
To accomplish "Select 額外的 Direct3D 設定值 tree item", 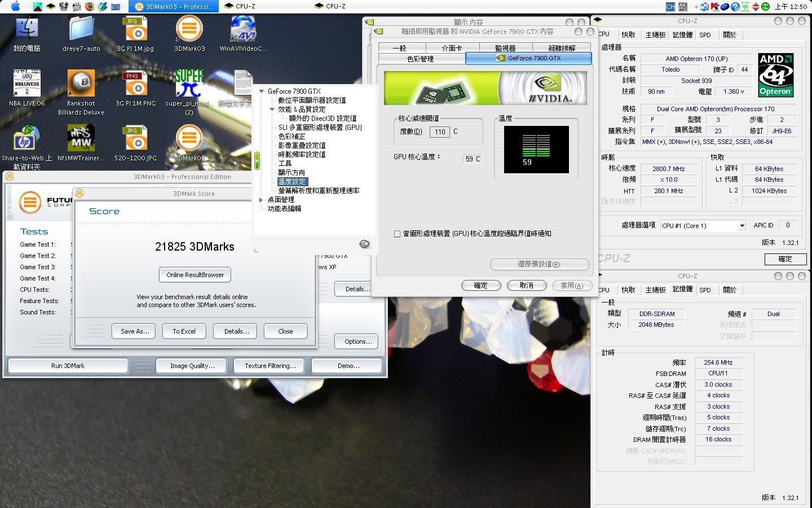I will click(x=323, y=119).
